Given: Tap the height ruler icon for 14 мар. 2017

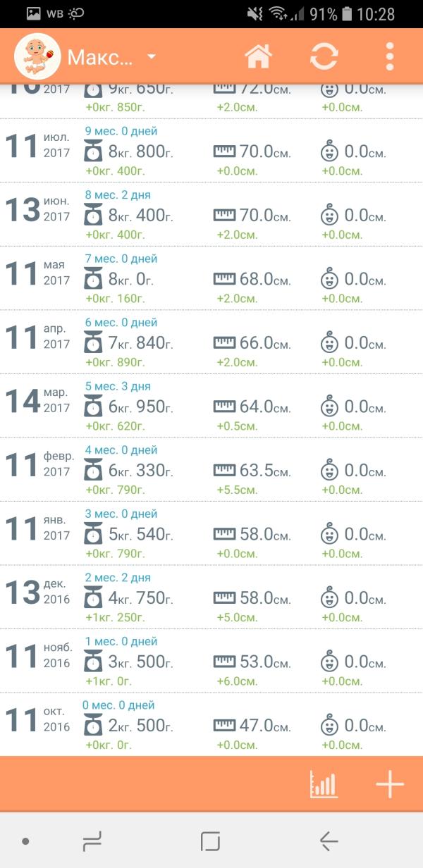Looking at the screenshot, I should pyautogui.click(x=224, y=407).
